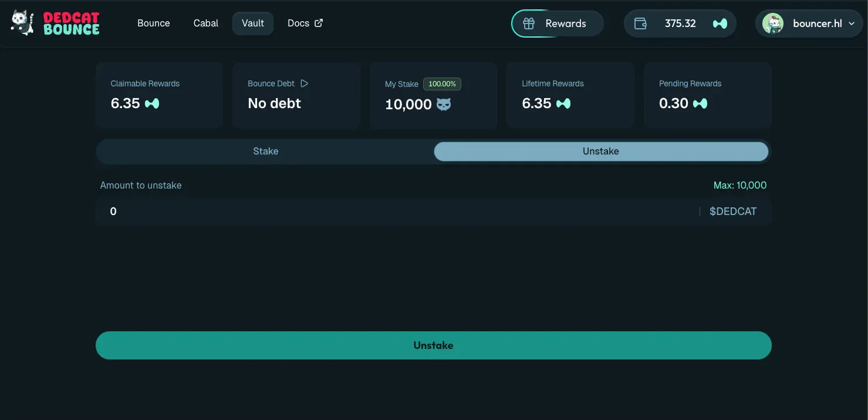Select the Vault tab in navigation
Viewport: 868px width, 420px height.
pos(253,23)
